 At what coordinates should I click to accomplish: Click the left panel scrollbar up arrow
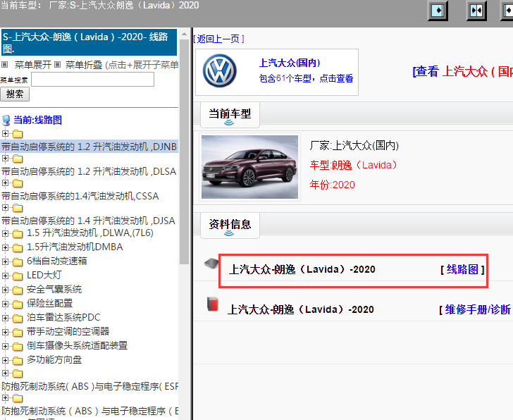point(184,34)
